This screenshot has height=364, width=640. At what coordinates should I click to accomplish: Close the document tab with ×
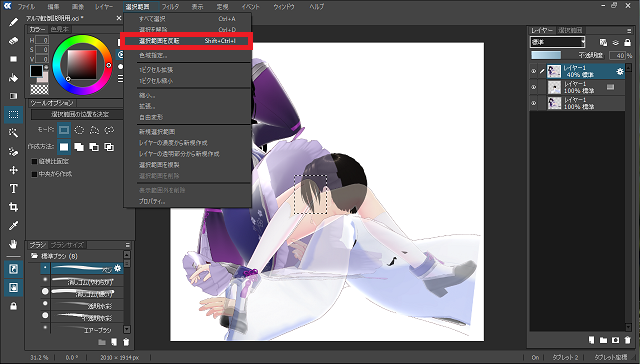pos(119,18)
